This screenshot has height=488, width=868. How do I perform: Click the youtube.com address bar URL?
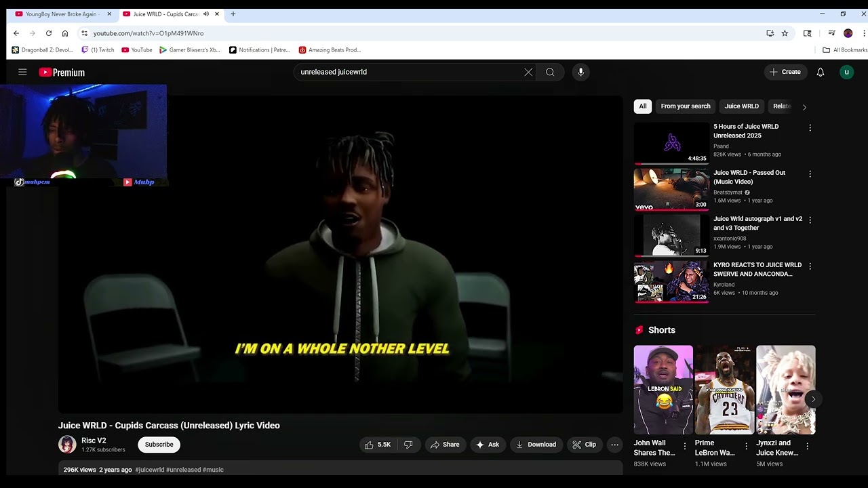pos(149,33)
